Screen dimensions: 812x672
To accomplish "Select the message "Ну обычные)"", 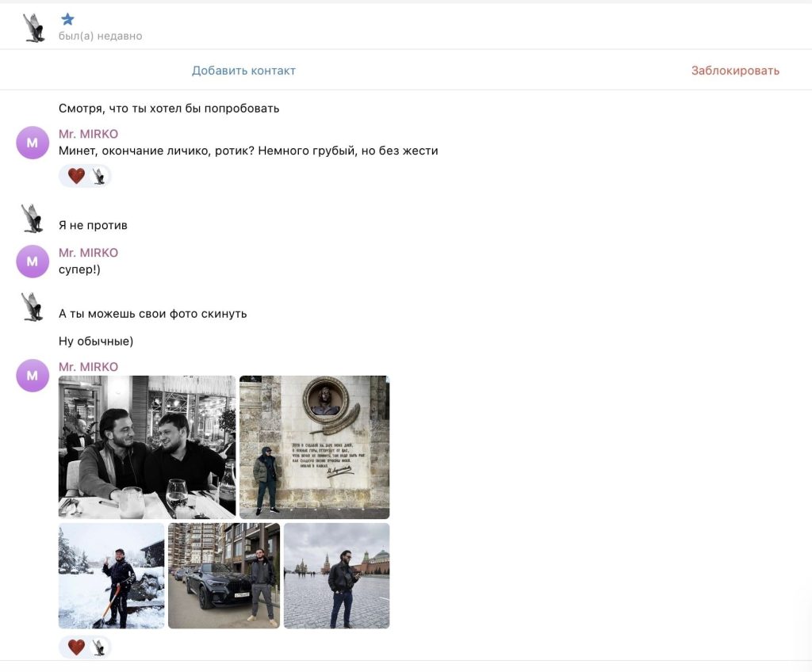I will 96,342.
